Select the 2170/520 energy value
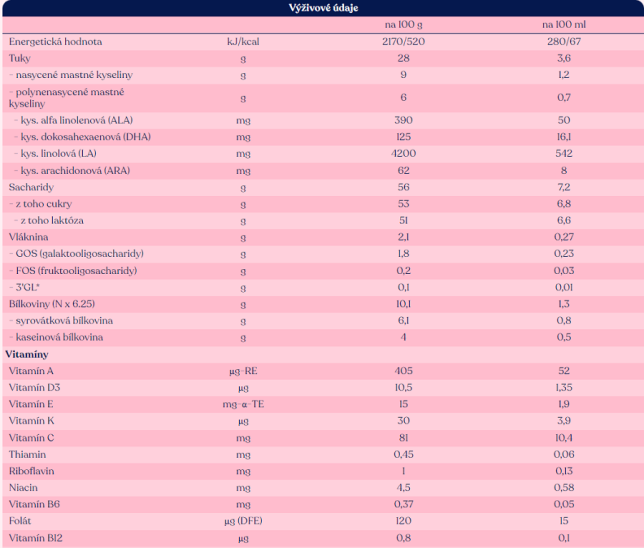This screenshot has width=644, height=548. pos(406,42)
